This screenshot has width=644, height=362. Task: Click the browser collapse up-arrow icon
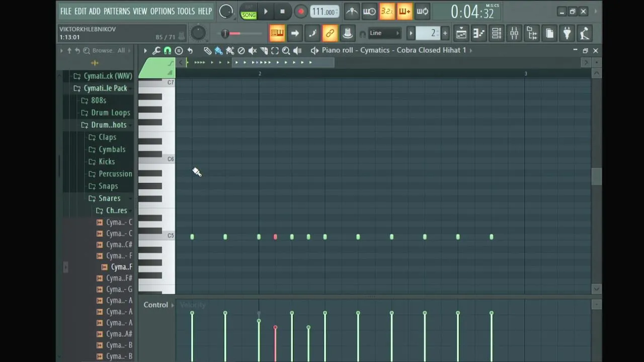click(x=69, y=51)
